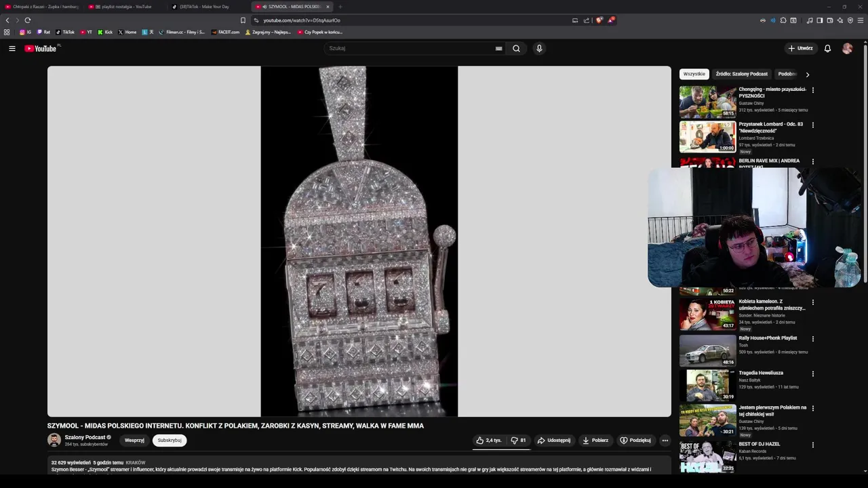868x488 pixels.
Task: Open Rally House+Phonk Playlist title
Action: coord(768,338)
